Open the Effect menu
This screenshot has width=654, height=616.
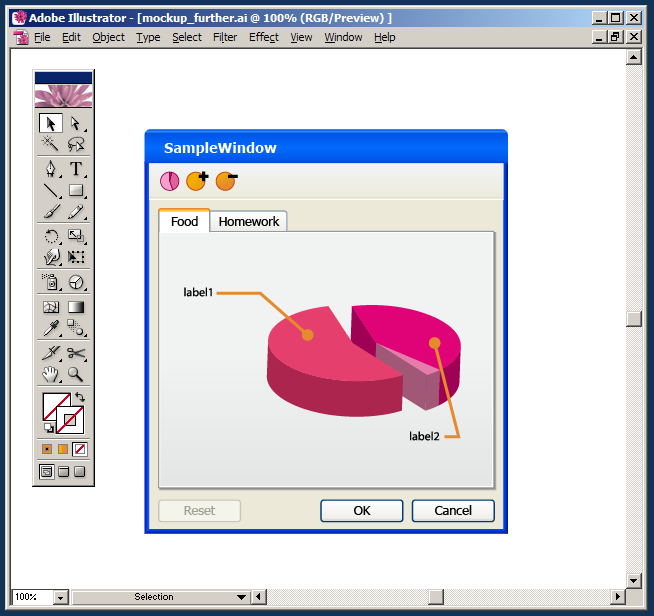[x=264, y=37]
